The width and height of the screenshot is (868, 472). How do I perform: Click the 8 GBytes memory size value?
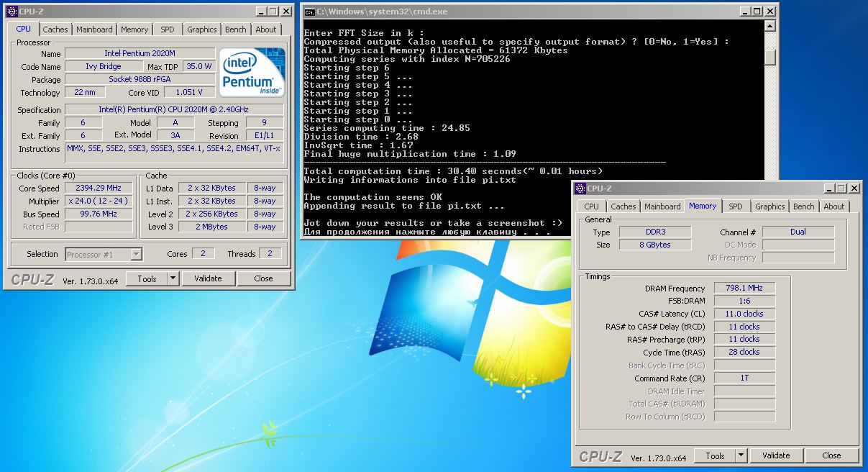pos(654,245)
